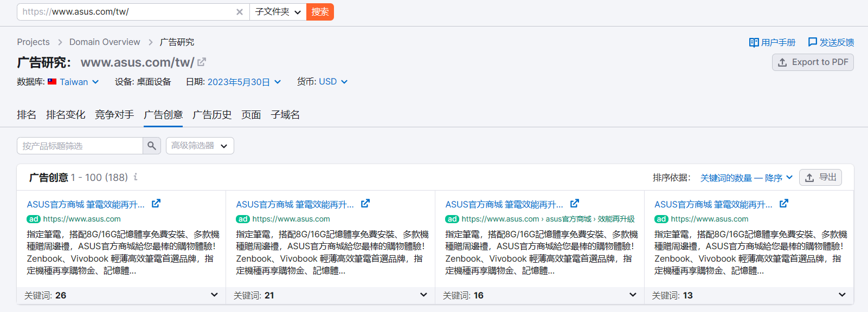Image resolution: width=868 pixels, height=312 pixels.
Task: Go to Projects breadcrumb
Action: [x=33, y=42]
